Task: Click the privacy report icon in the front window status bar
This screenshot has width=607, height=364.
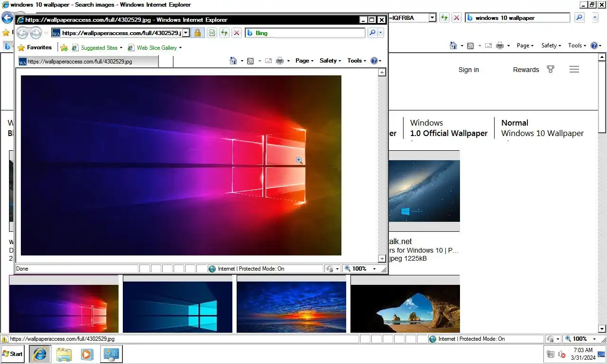Action: click(330, 269)
